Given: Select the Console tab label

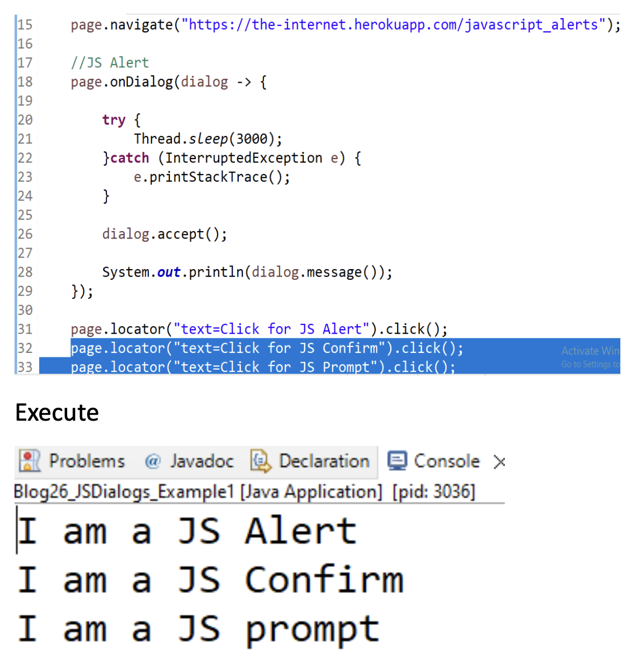Looking at the screenshot, I should point(446,462).
